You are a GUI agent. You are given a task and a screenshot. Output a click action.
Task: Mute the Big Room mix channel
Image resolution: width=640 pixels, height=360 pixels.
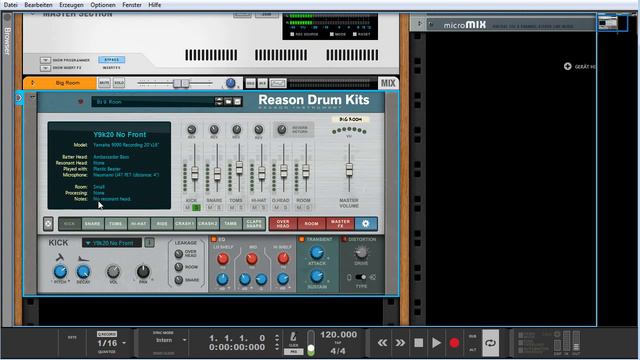(104, 83)
